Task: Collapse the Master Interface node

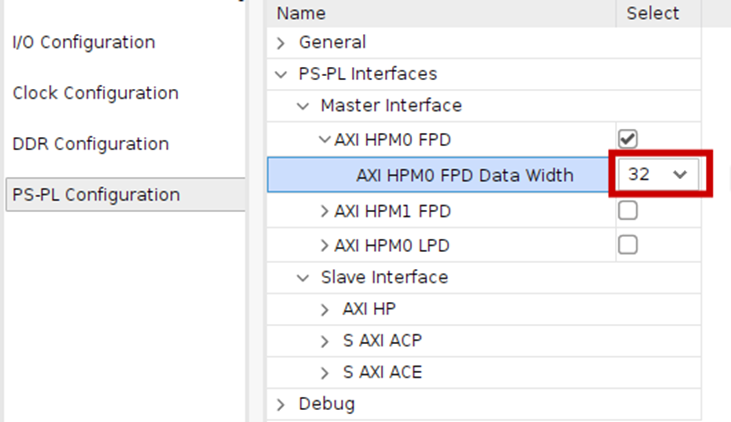Action: pyautogui.click(x=303, y=106)
